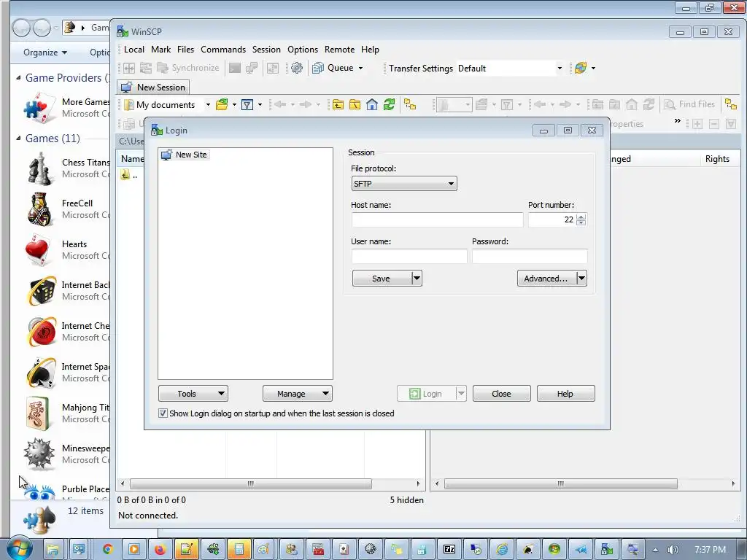The width and height of the screenshot is (747, 560).
Task: Click the Find Files toolbar button
Action: (x=689, y=104)
